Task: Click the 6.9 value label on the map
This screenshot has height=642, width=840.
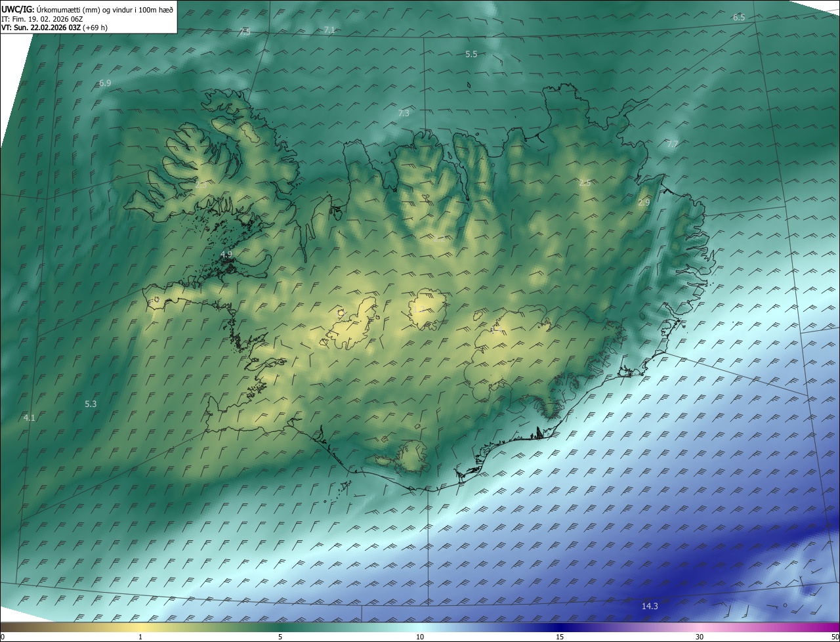Action: click(x=105, y=83)
